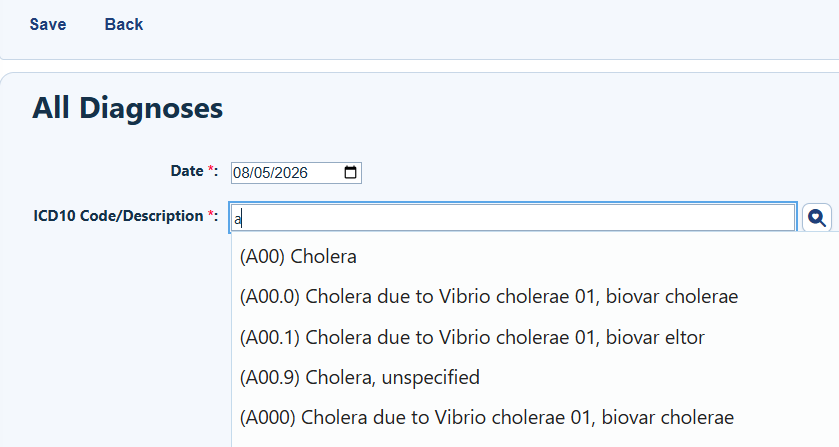Select the (A00) Cholera suggestion
839x447 pixels.
(298, 256)
